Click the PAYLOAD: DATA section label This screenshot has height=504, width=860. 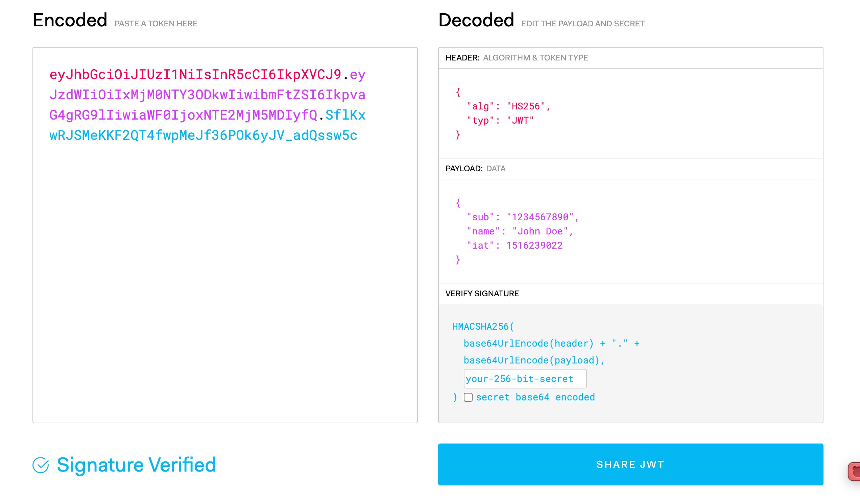(x=475, y=169)
